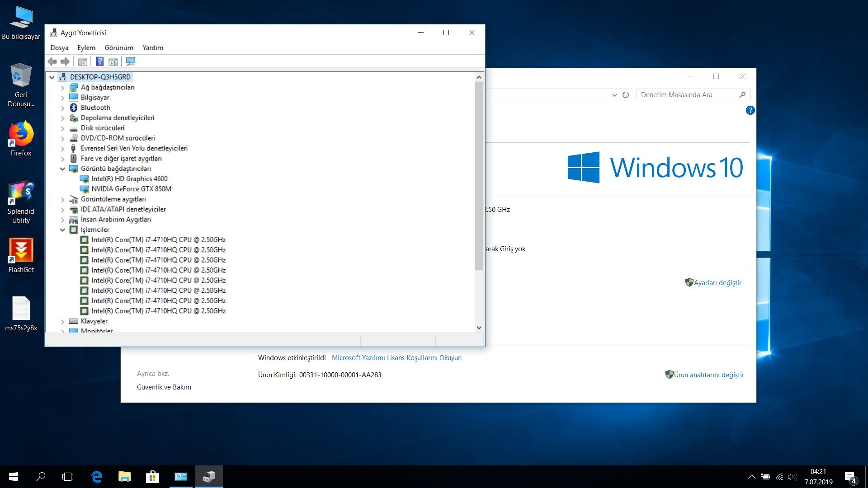Expand the Klavyeler node
The image size is (868, 488).
click(62, 322)
